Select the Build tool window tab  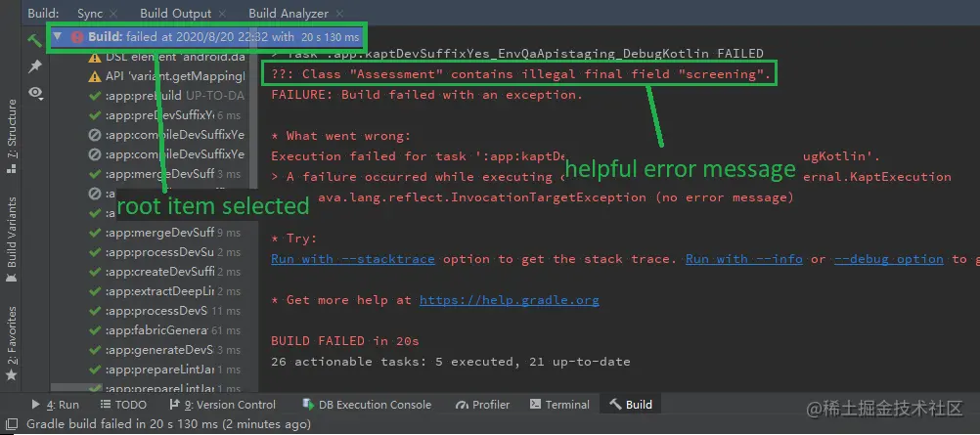coord(631,405)
